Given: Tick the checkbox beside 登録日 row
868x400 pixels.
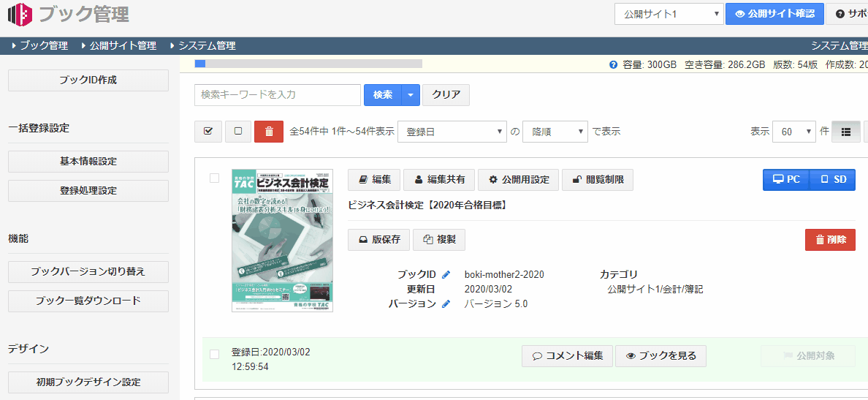Looking at the screenshot, I should [214, 355].
